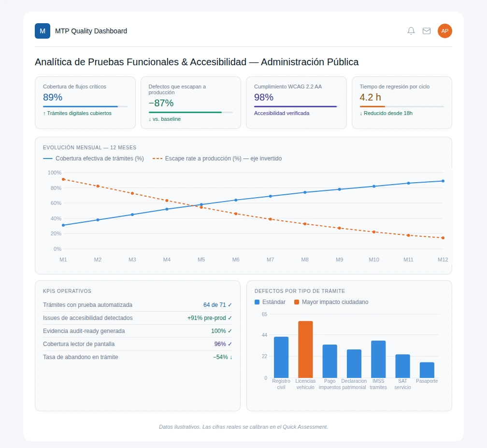Open the mail envelope icon
487x448 pixels.
[x=427, y=31]
